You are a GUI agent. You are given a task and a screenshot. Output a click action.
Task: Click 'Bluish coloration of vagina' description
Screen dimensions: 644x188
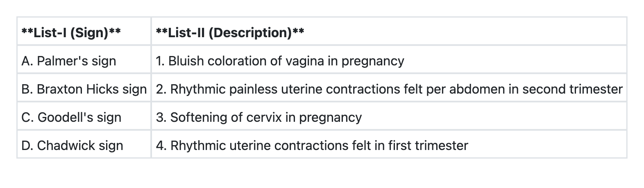click(280, 61)
